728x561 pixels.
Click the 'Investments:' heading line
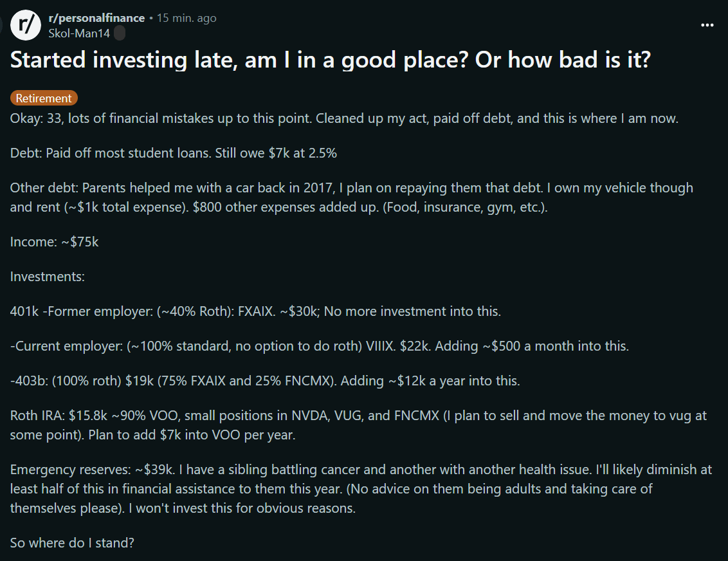coord(48,277)
